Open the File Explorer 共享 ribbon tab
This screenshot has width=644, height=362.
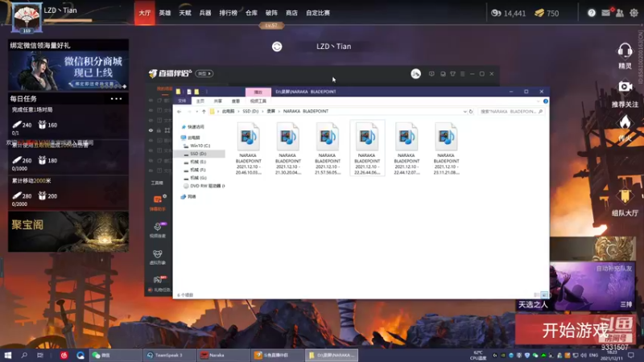pyautogui.click(x=217, y=101)
